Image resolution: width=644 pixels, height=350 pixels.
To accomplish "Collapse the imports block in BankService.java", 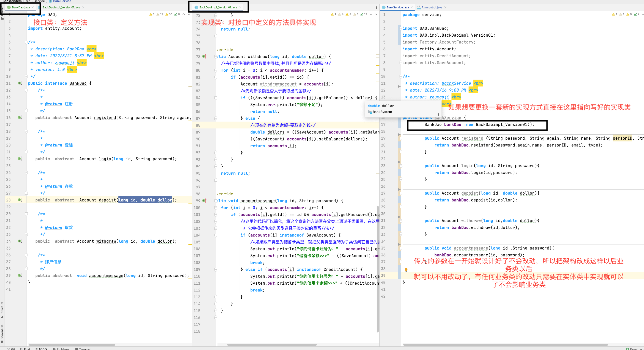I will pyautogui.click(x=401, y=28).
